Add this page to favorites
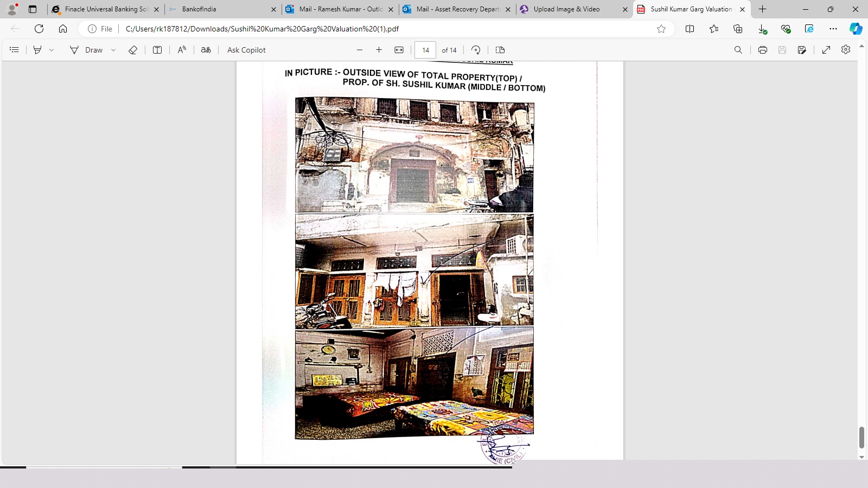Image resolution: width=868 pixels, height=488 pixels. click(x=661, y=29)
